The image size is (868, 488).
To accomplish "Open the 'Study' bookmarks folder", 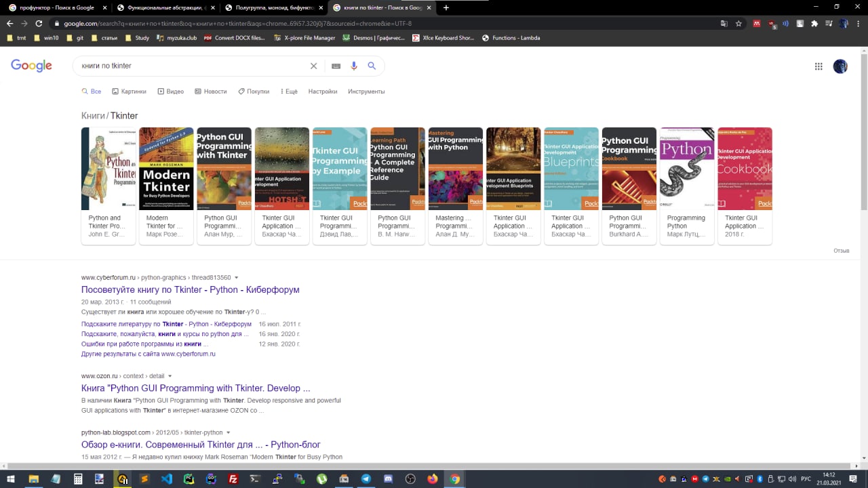I will 137,38.
